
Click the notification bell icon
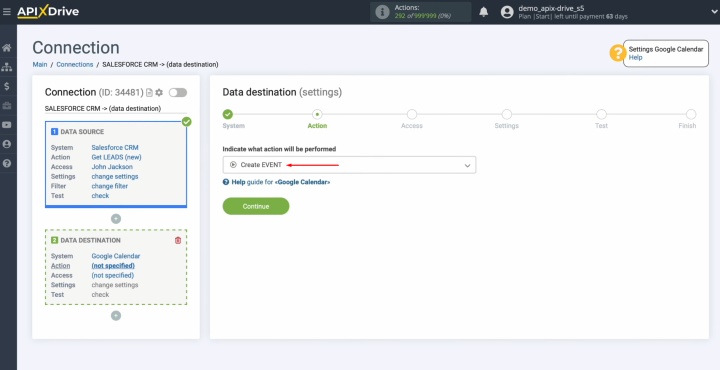tap(484, 12)
